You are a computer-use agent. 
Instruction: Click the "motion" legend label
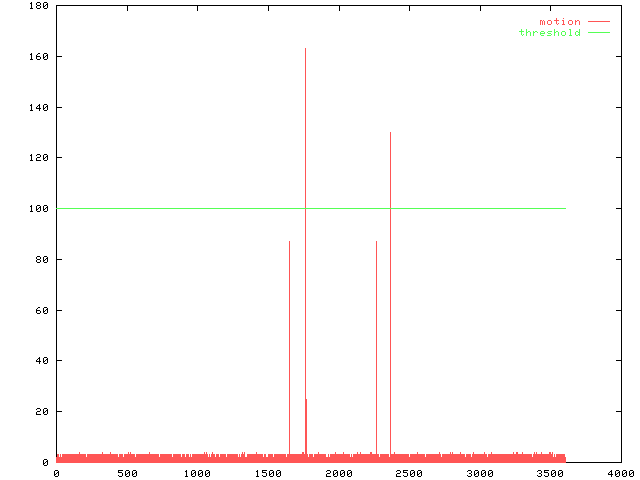[559, 22]
